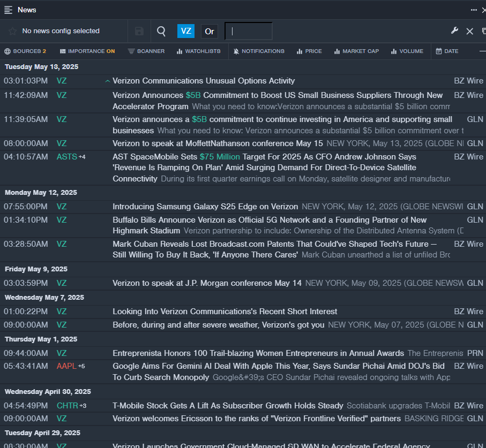The width and height of the screenshot is (486, 448).
Task: Open the Notifications filter
Action: tap(259, 51)
